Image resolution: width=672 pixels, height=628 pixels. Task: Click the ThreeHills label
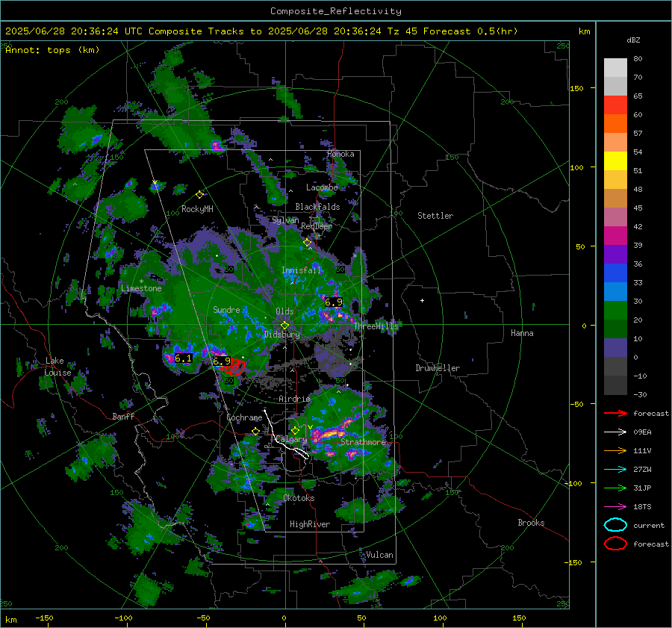(376, 326)
